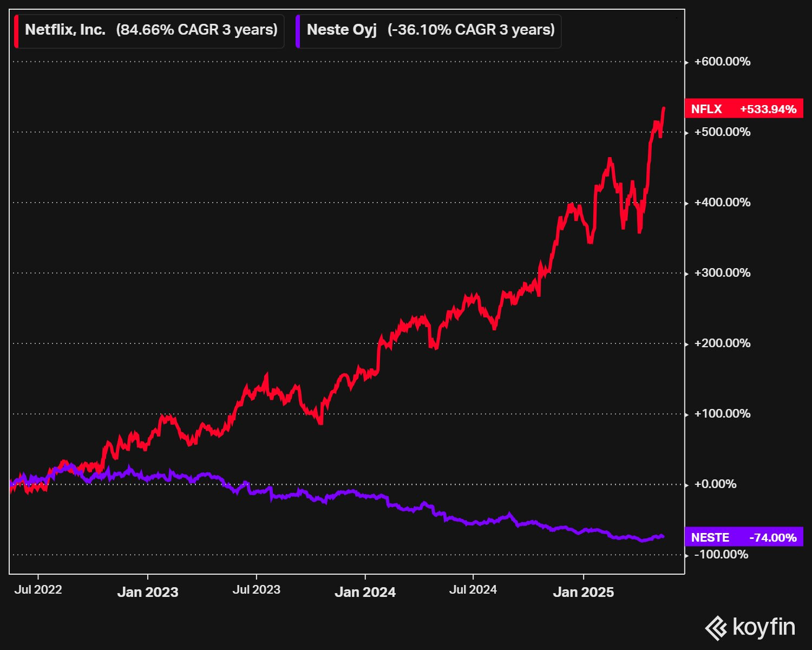
Task: Click the Koyfin logo
Action: [750, 628]
